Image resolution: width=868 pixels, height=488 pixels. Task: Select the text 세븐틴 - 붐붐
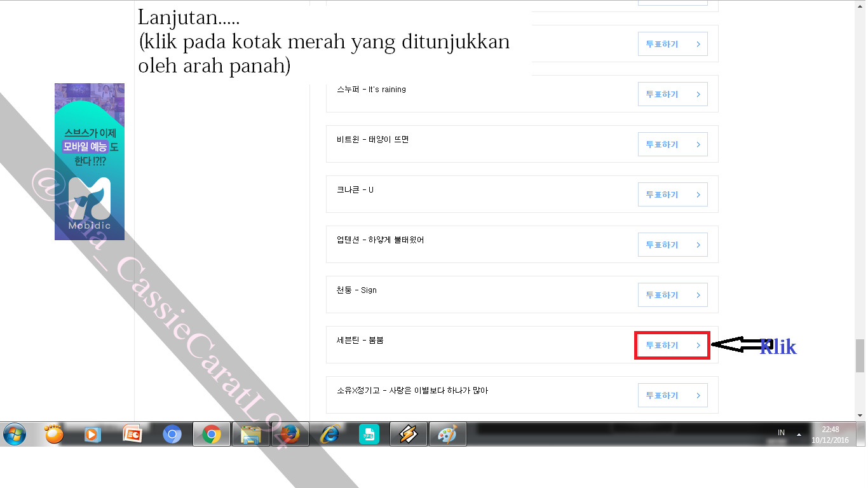tap(360, 340)
